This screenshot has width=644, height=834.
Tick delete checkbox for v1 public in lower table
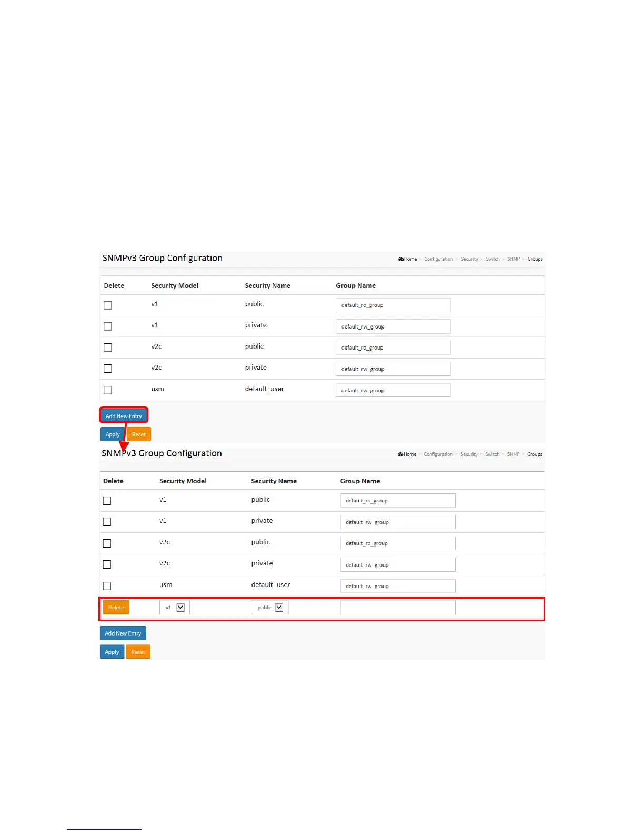pyautogui.click(x=107, y=501)
